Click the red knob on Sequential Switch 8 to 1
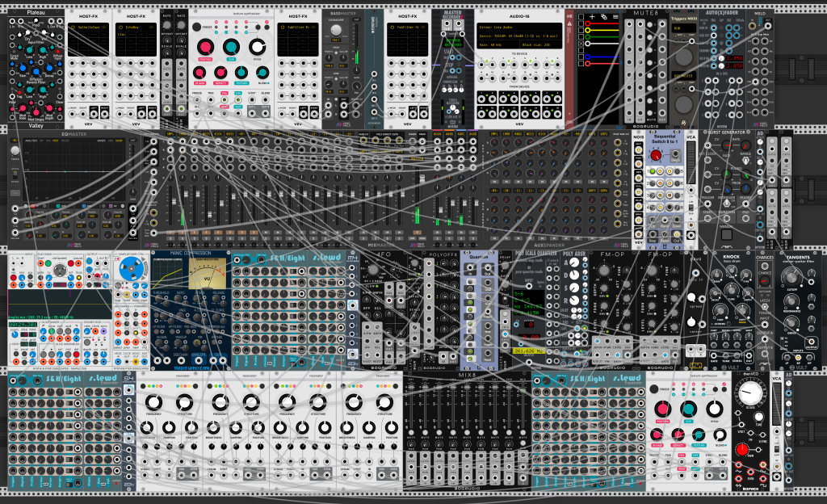The height and width of the screenshot is (504, 827). point(656,155)
